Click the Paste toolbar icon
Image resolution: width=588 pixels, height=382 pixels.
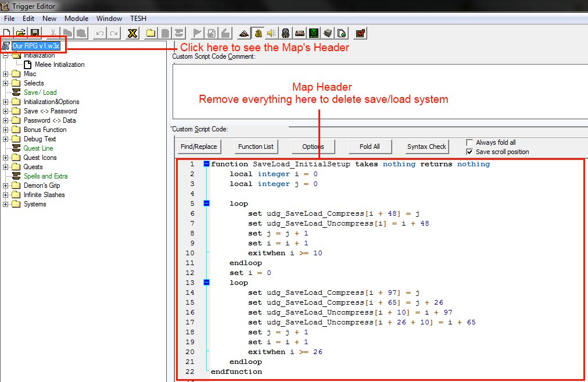[x=81, y=33]
